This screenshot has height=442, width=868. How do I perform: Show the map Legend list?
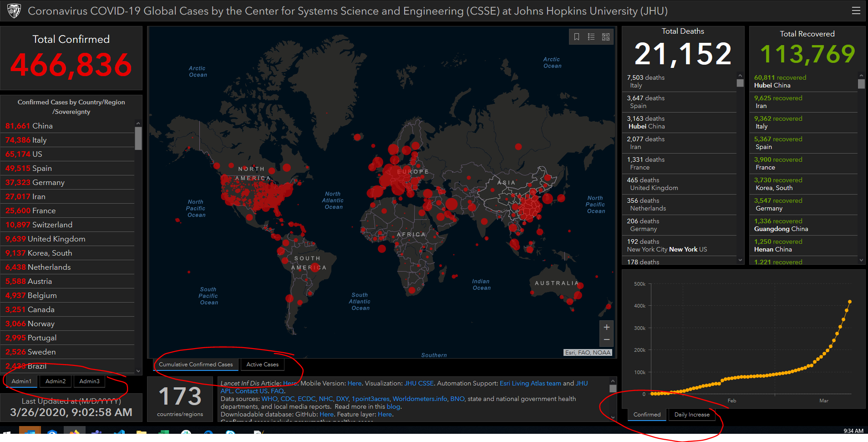591,37
